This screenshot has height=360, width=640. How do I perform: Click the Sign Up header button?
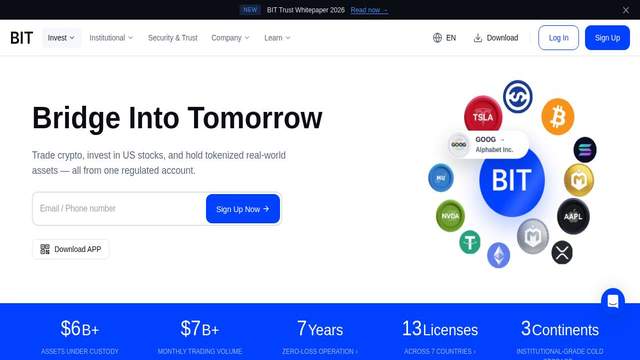point(607,38)
